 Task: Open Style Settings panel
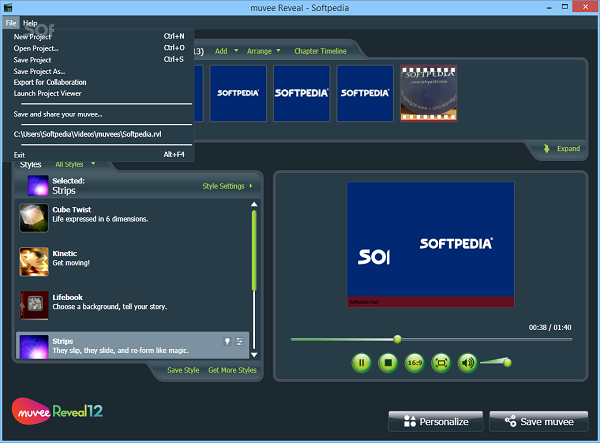click(x=227, y=186)
